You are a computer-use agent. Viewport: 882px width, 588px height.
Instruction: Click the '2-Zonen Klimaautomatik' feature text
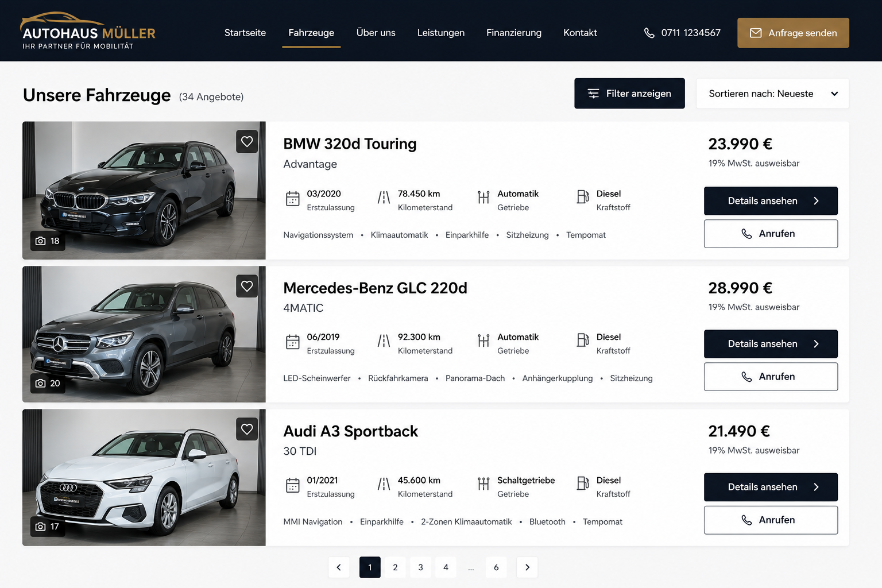[466, 522]
